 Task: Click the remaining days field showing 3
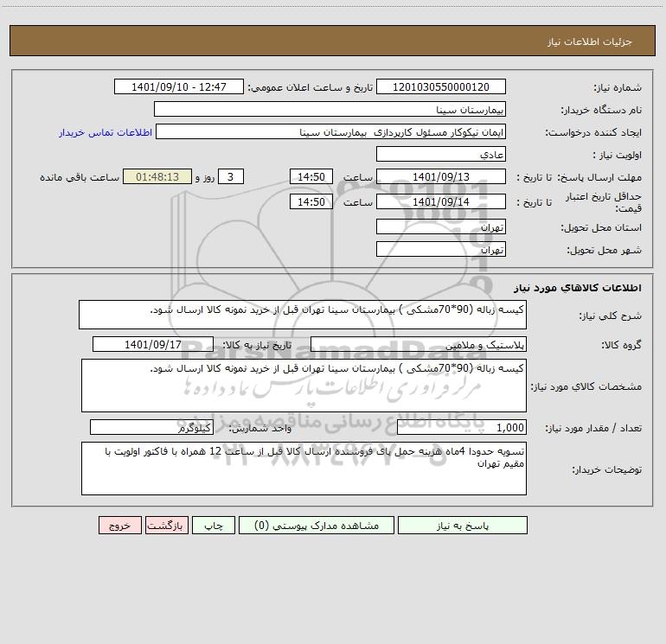click(x=231, y=176)
